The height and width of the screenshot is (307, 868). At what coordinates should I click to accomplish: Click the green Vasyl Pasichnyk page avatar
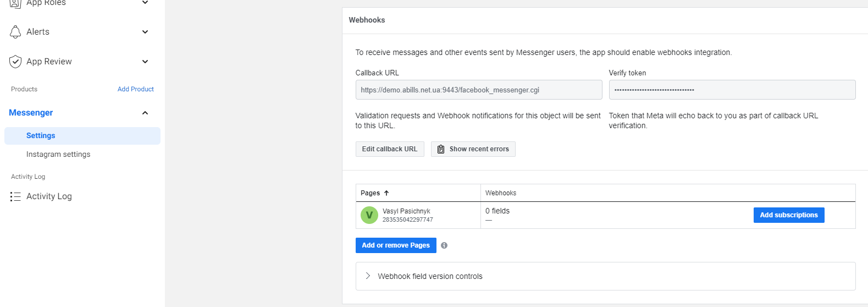[x=369, y=215]
